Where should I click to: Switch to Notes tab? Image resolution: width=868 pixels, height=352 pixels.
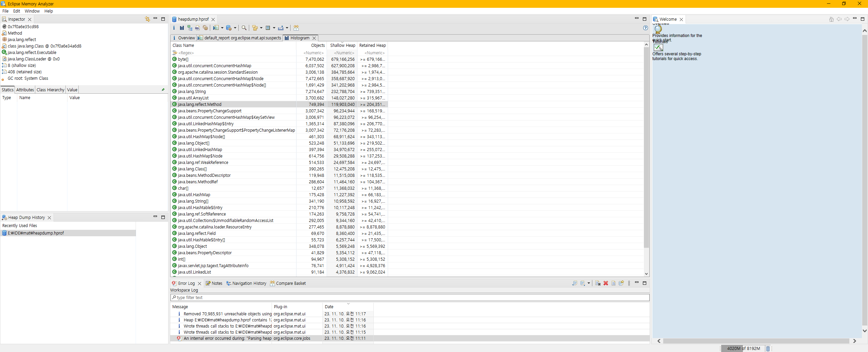tap(214, 283)
